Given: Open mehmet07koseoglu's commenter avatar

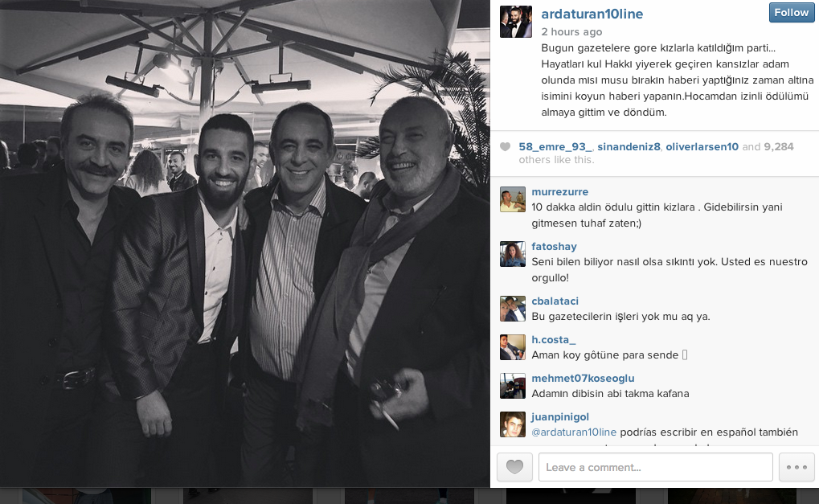Looking at the screenshot, I should point(513,386).
